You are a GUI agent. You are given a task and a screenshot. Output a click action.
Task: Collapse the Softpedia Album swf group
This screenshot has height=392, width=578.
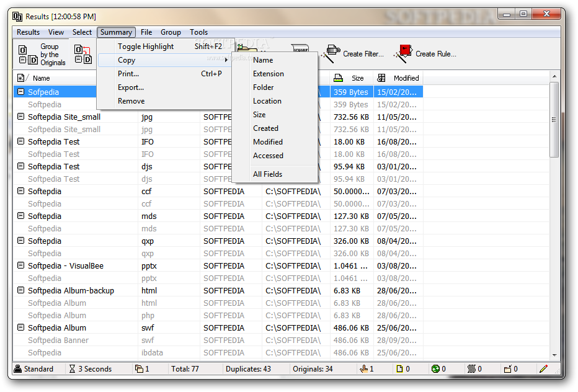(21, 327)
